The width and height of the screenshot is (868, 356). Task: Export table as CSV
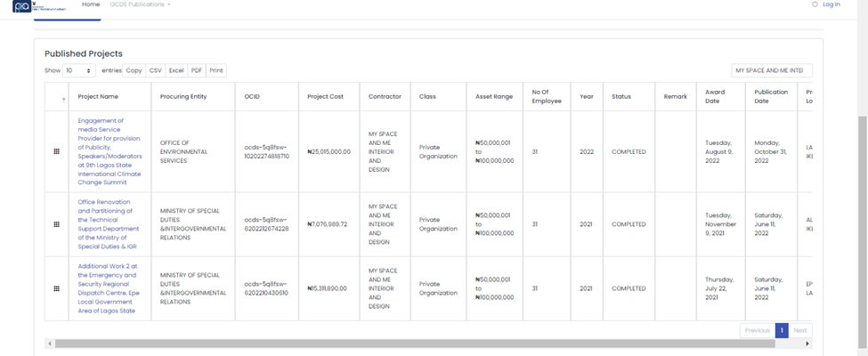[x=156, y=71]
